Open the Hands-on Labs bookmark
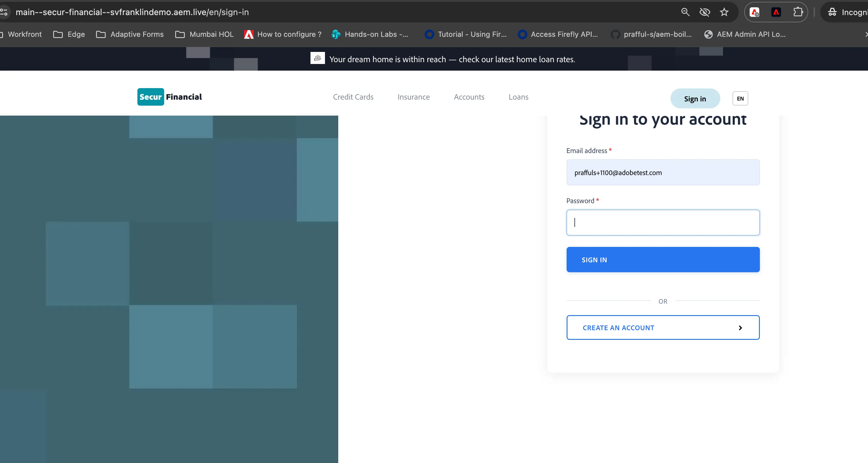The height and width of the screenshot is (463, 868). (x=370, y=34)
